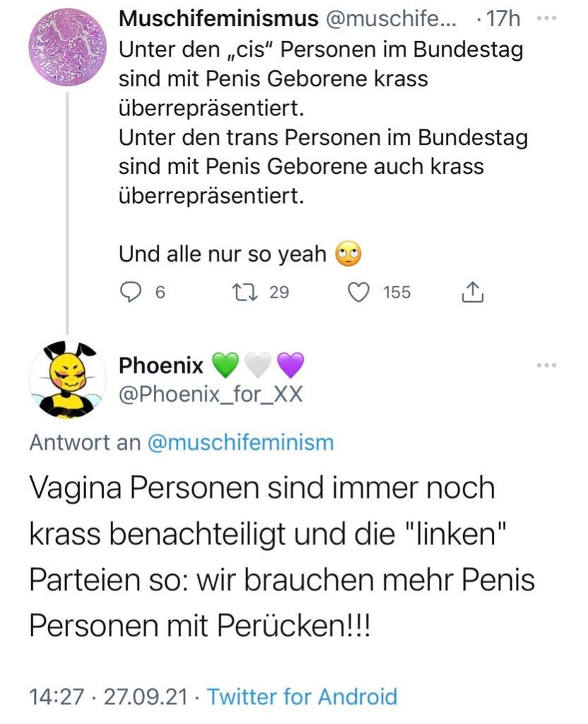Open Phoenix's profile via display name
The height and width of the screenshot is (724, 588).
pyautogui.click(x=161, y=366)
